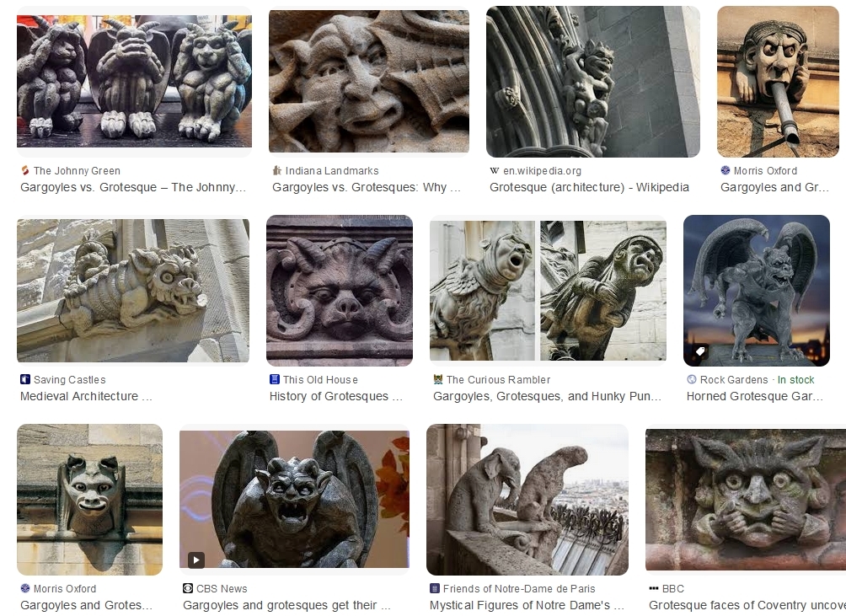Click The Johnny Green site favicon

24,170
